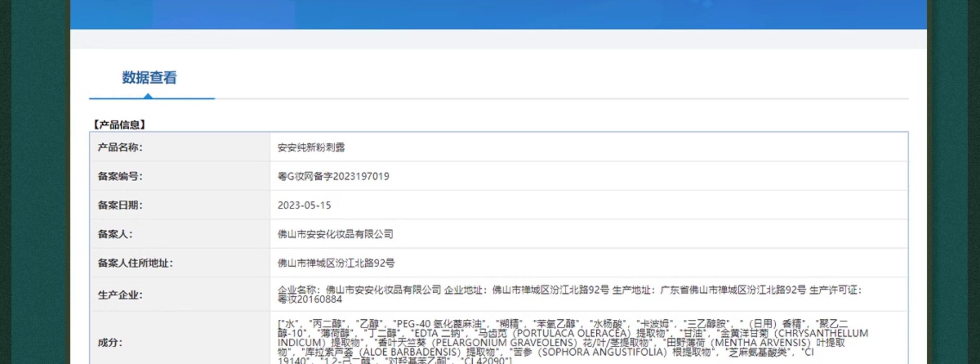Click the 【产品信息】 section heading
980x364 pixels.
(119, 125)
